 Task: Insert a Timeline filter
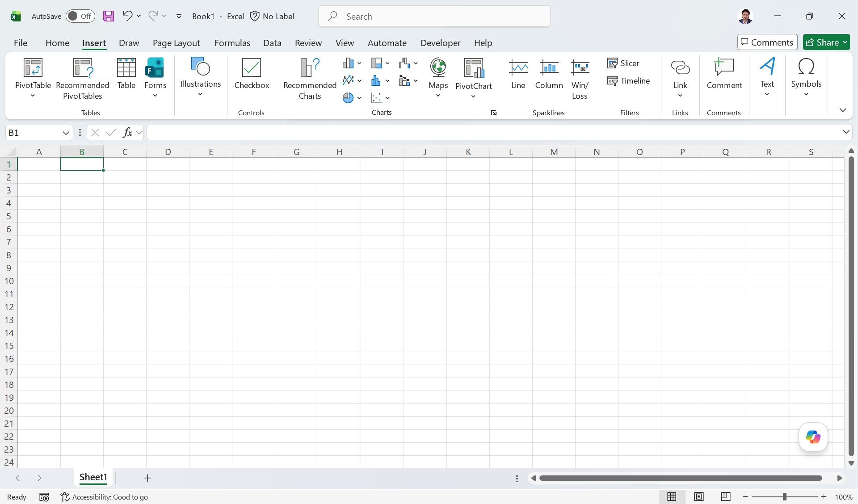pyautogui.click(x=629, y=81)
